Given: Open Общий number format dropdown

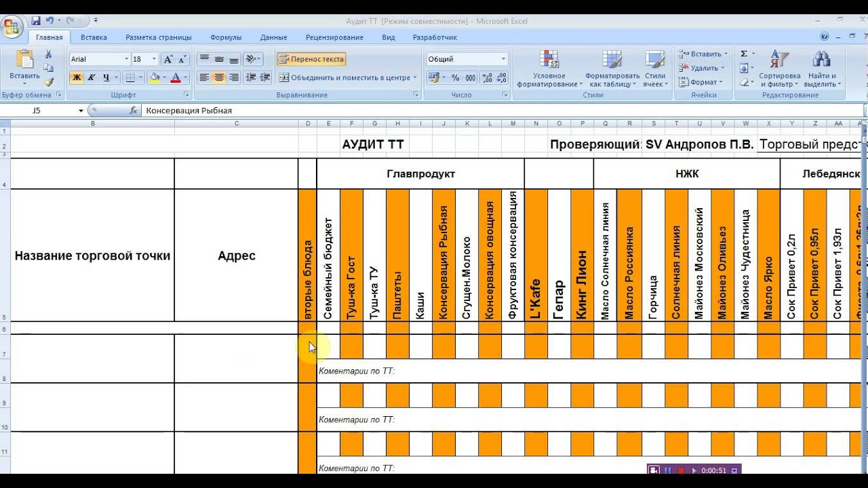Looking at the screenshot, I should pos(503,59).
